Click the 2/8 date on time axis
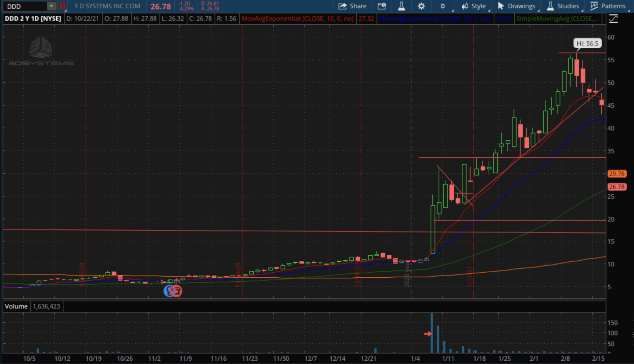Screen dimensions: 634x364 [565, 358]
